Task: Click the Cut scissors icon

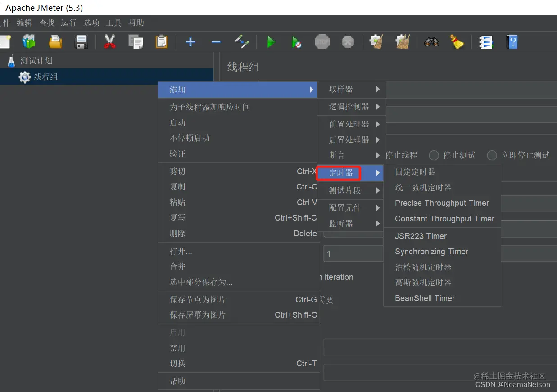Action: [109, 42]
